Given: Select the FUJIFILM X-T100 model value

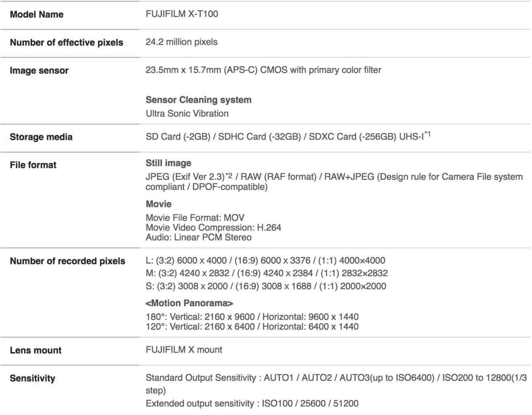Looking at the screenshot, I should (x=182, y=14).
